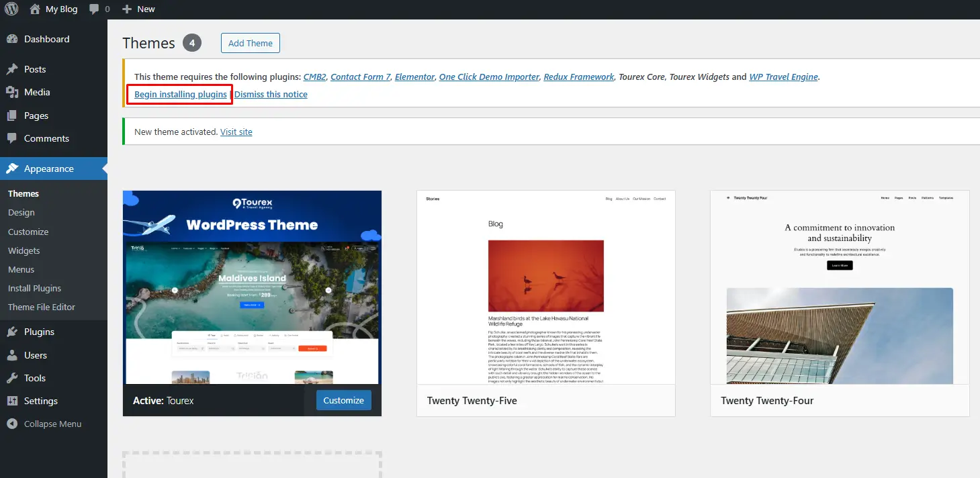Viewport: 980px width, 478px height.
Task: Click the comments bubble icon in admin bar
Action: tap(94, 9)
